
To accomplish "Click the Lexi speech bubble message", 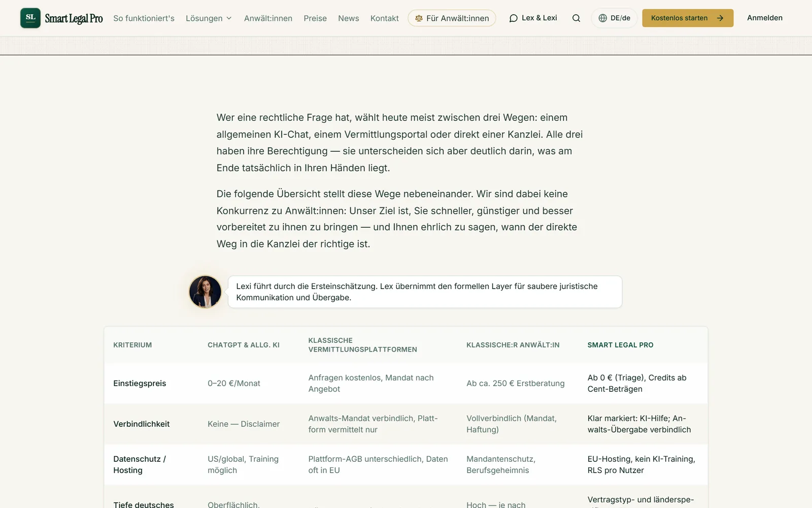I will (x=425, y=292).
